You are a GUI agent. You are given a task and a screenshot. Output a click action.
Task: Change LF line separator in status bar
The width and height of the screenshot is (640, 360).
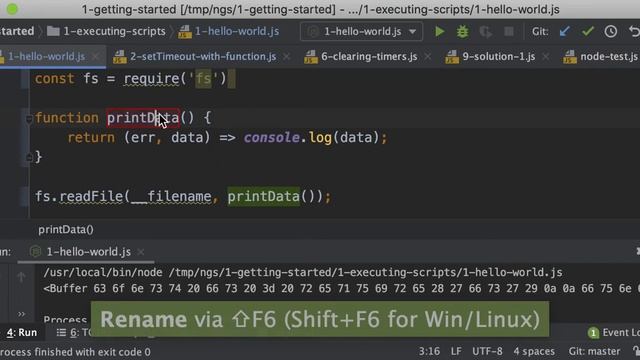point(456,351)
